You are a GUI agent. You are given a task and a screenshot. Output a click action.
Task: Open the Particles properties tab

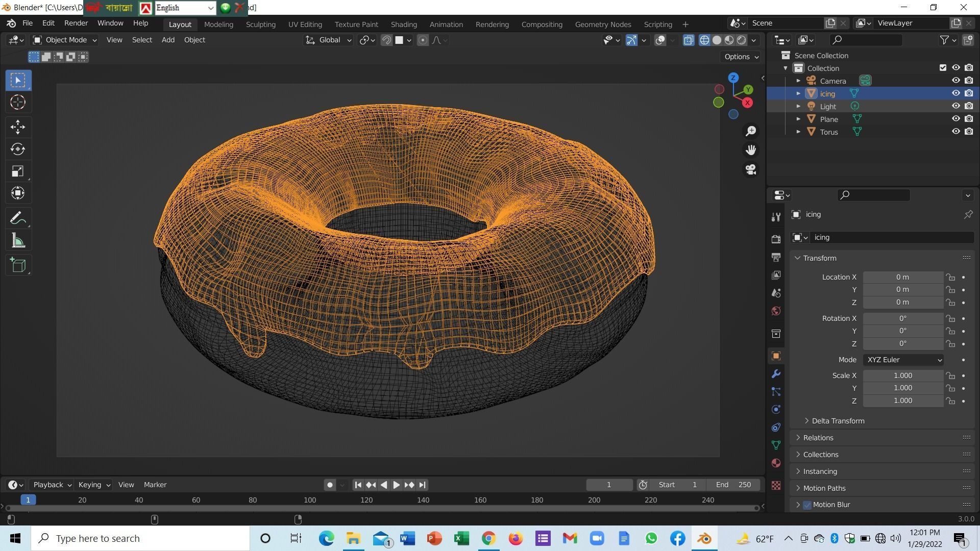click(x=776, y=392)
